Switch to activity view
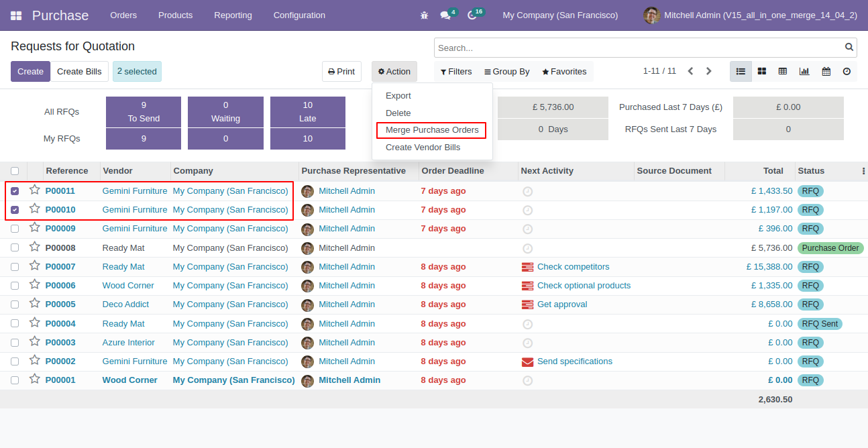The width and height of the screenshot is (868, 448). [x=847, y=71]
